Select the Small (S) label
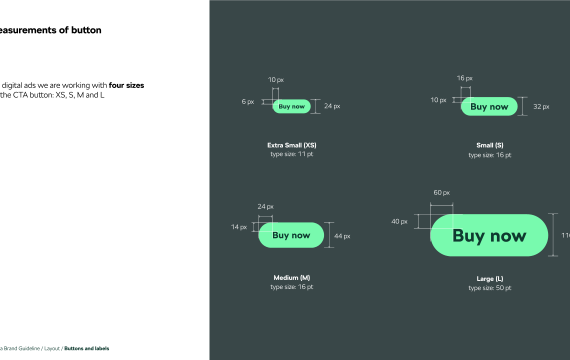This screenshot has height=360, width=570. 490,145
